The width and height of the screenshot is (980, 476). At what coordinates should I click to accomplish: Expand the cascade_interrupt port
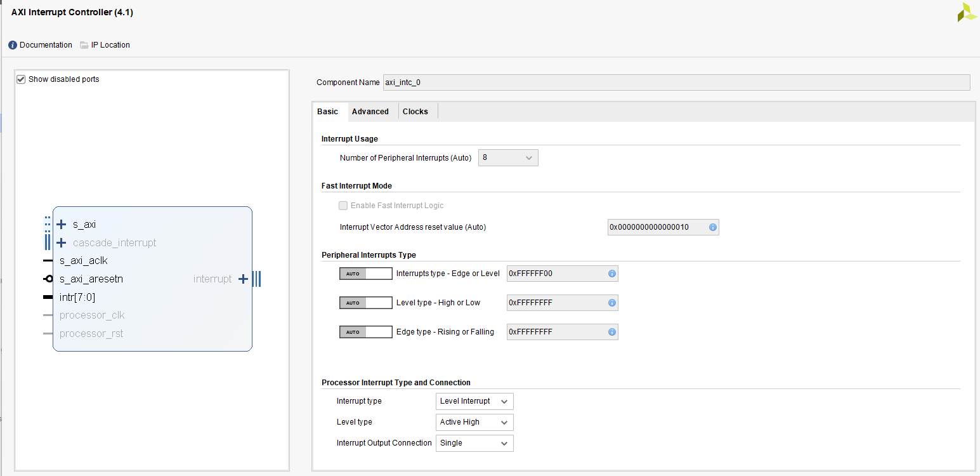click(x=61, y=242)
